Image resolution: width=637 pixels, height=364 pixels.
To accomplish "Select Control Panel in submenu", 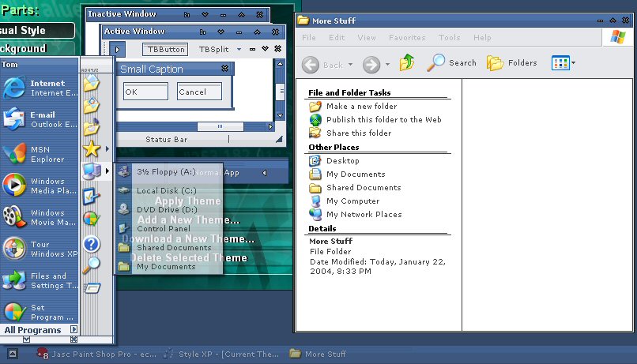I will pyautogui.click(x=169, y=228).
